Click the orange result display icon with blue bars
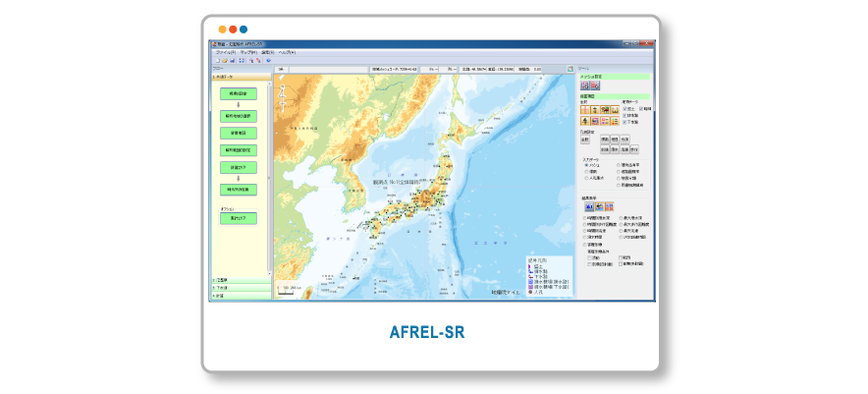This screenshot has width=868, height=394. click(x=610, y=206)
